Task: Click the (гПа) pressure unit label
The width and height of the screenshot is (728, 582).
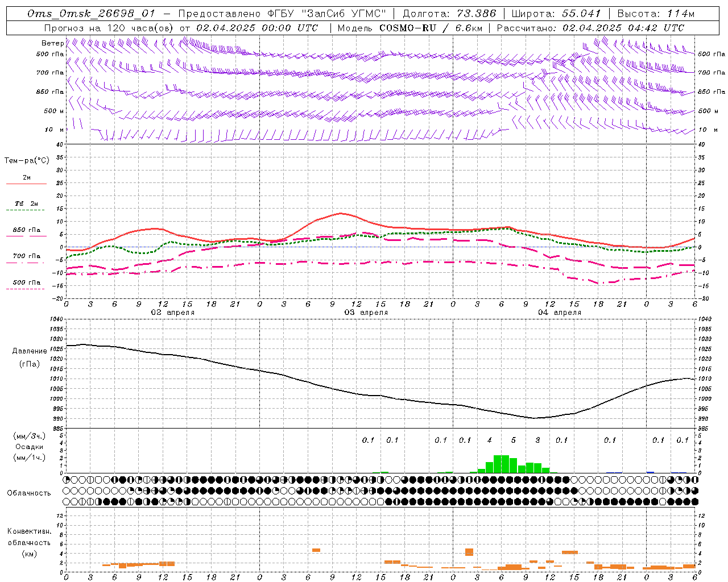Action: pos(30,364)
